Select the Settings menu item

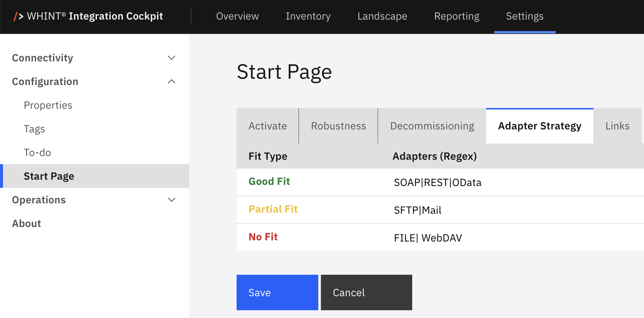[525, 16]
